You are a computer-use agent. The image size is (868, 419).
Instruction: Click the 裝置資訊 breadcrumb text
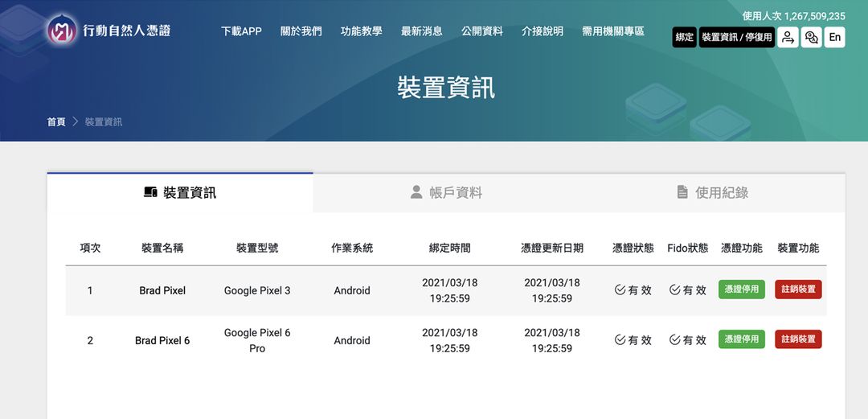pyautogui.click(x=104, y=122)
